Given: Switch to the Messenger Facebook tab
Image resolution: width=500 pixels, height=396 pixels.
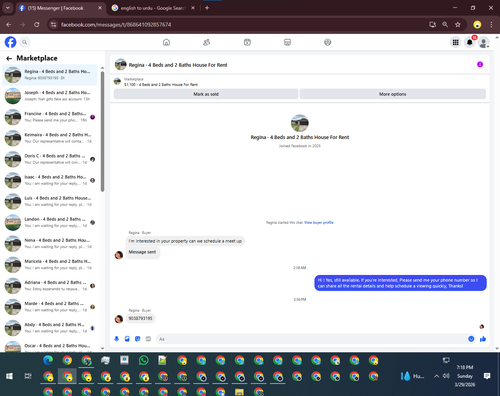Looking at the screenshot, I should [x=60, y=8].
